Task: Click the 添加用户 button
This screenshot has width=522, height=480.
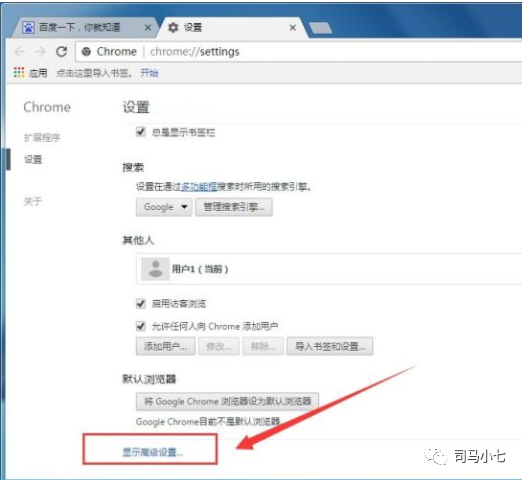Action: (165, 346)
